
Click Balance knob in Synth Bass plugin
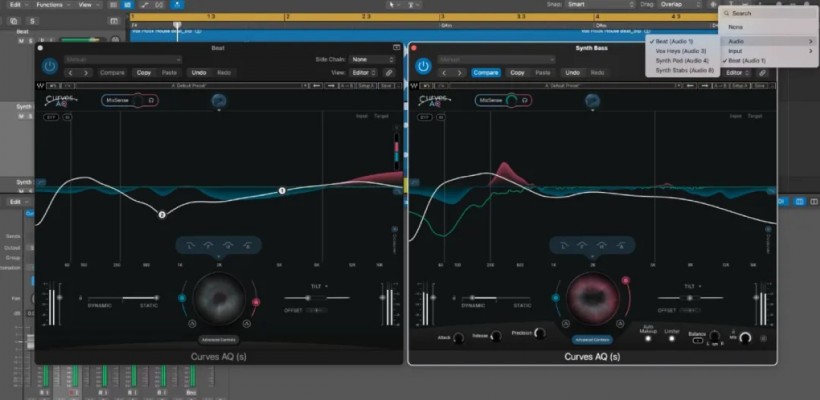point(714,336)
